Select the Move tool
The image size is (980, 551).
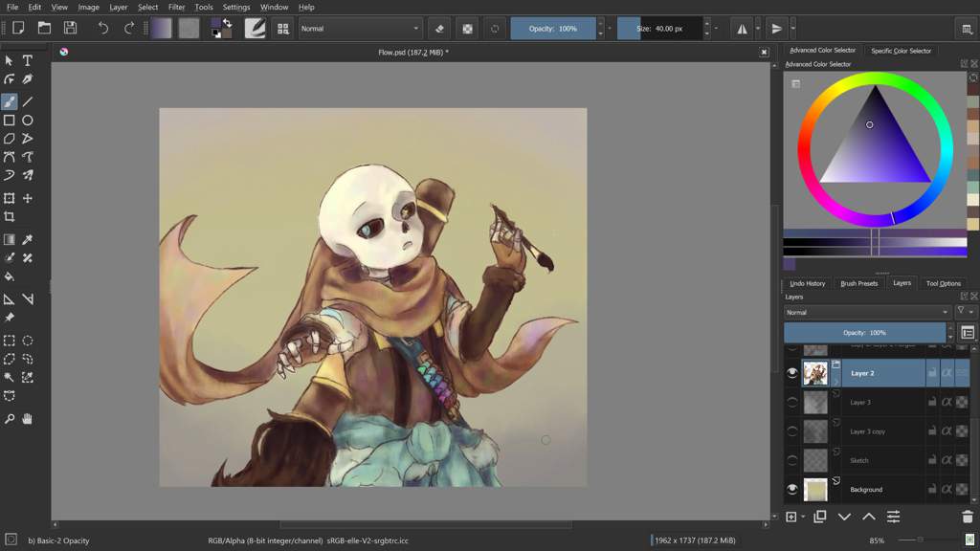click(x=28, y=198)
